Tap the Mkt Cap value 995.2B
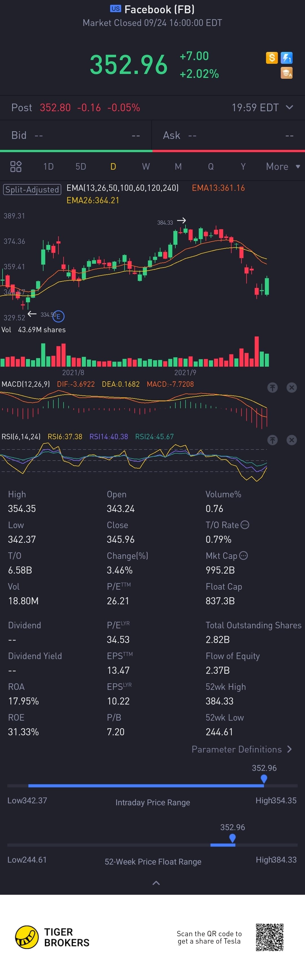The height and width of the screenshot is (980, 305). pyautogui.click(x=220, y=570)
